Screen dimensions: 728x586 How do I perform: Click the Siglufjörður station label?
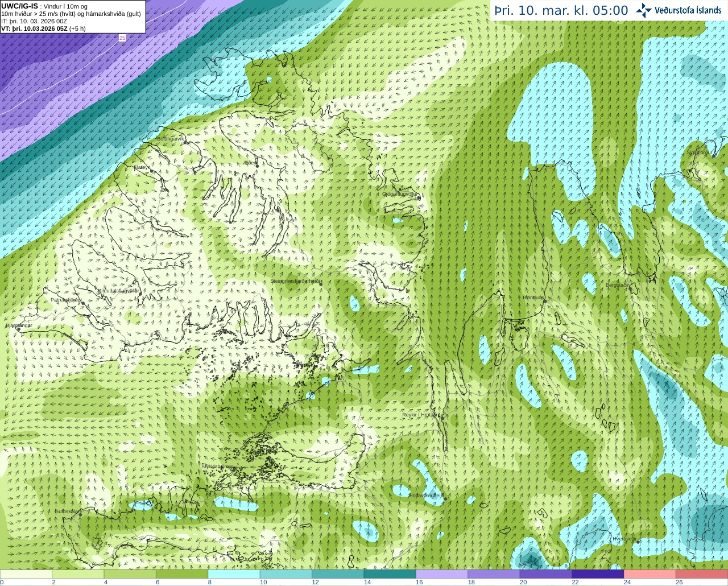point(699,152)
